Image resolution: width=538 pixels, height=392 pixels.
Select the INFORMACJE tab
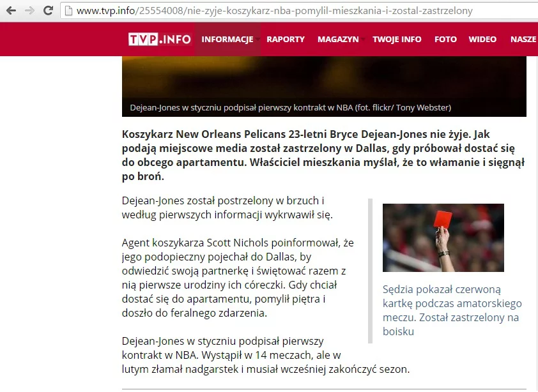(x=227, y=40)
